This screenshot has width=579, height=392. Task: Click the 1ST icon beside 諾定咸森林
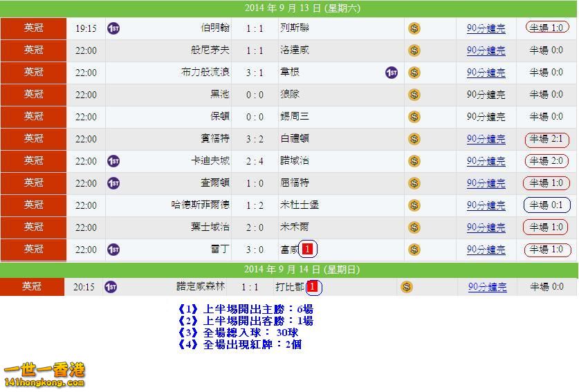pyautogui.click(x=111, y=287)
